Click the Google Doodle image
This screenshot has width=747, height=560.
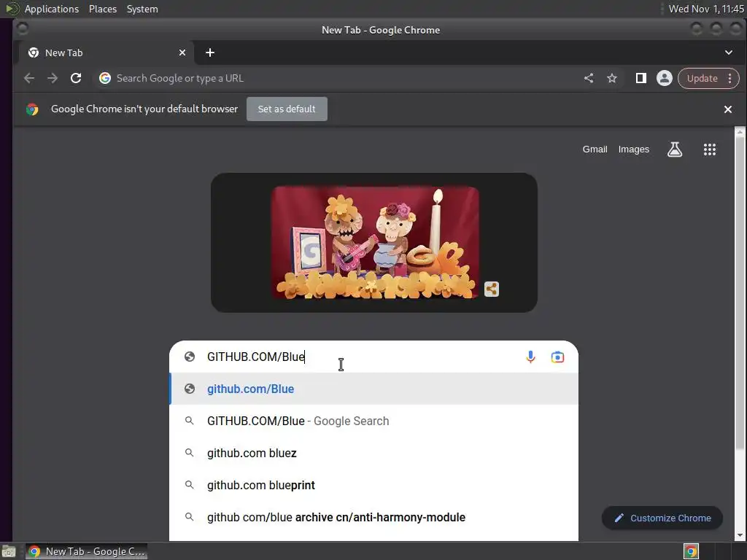click(x=375, y=242)
